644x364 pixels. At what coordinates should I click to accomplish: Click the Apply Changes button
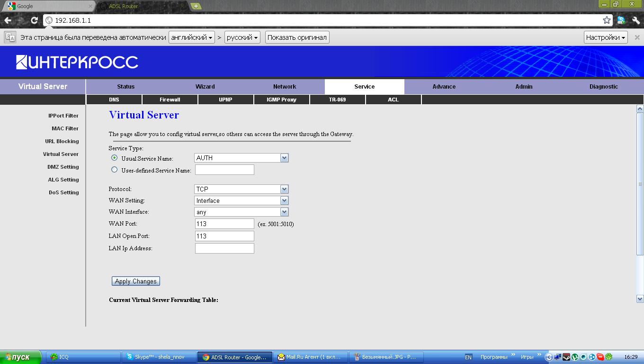[136, 281]
